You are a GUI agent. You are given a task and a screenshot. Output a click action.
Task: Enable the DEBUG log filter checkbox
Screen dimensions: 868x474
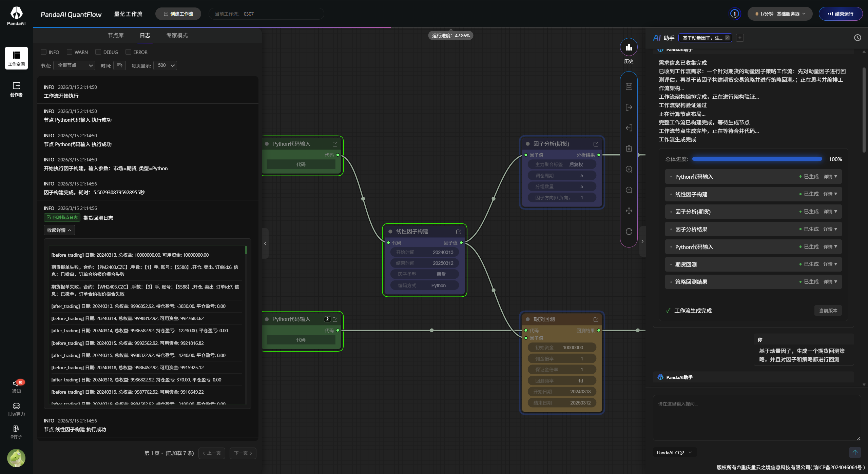pos(98,52)
